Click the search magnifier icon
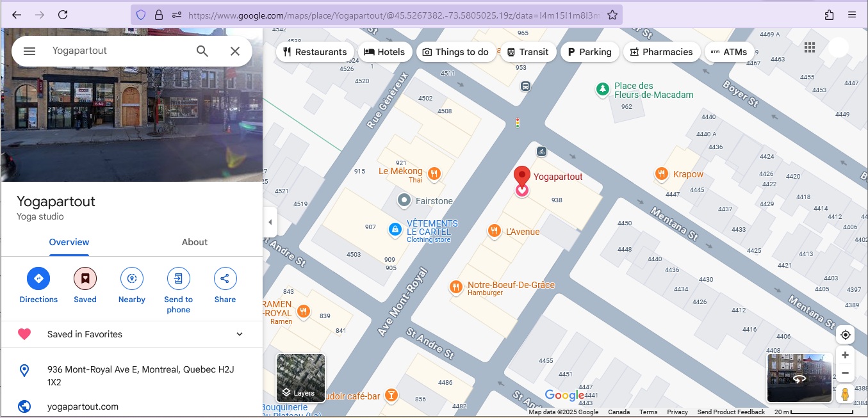 tap(202, 51)
